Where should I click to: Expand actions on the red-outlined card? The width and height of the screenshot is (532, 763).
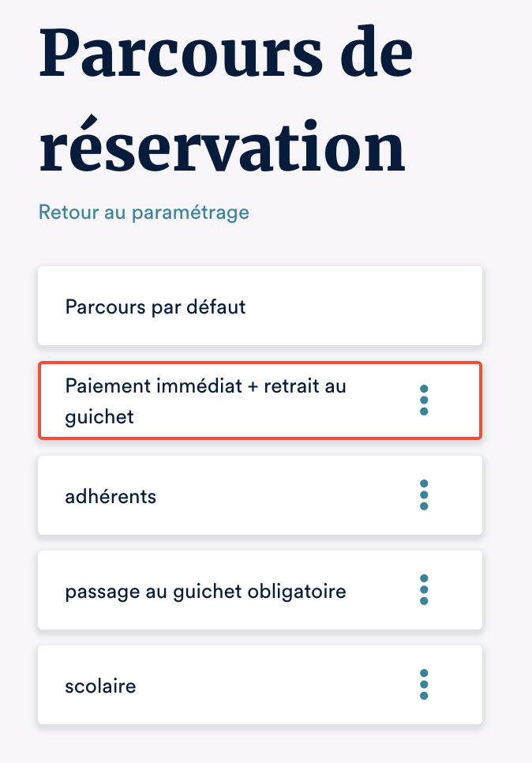coord(424,400)
